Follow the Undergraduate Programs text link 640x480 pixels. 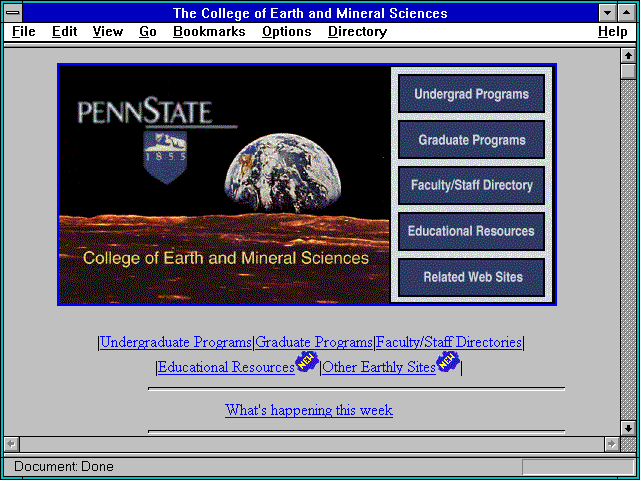(x=176, y=342)
